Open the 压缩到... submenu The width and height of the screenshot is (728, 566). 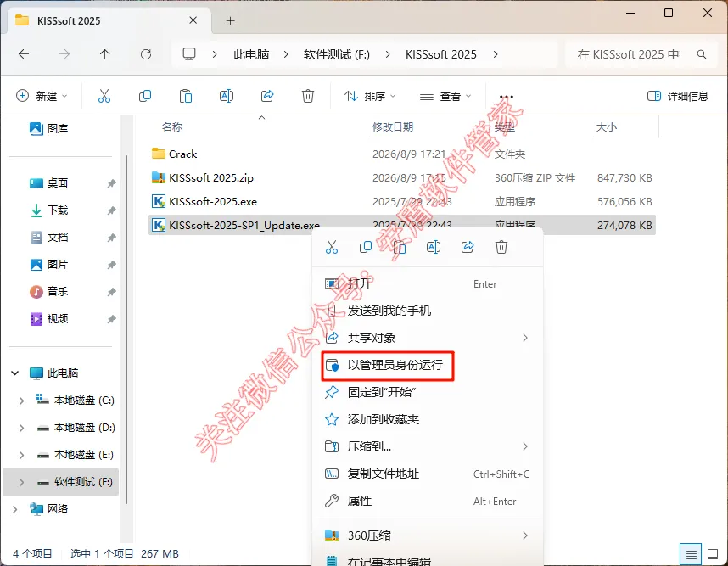click(427, 446)
